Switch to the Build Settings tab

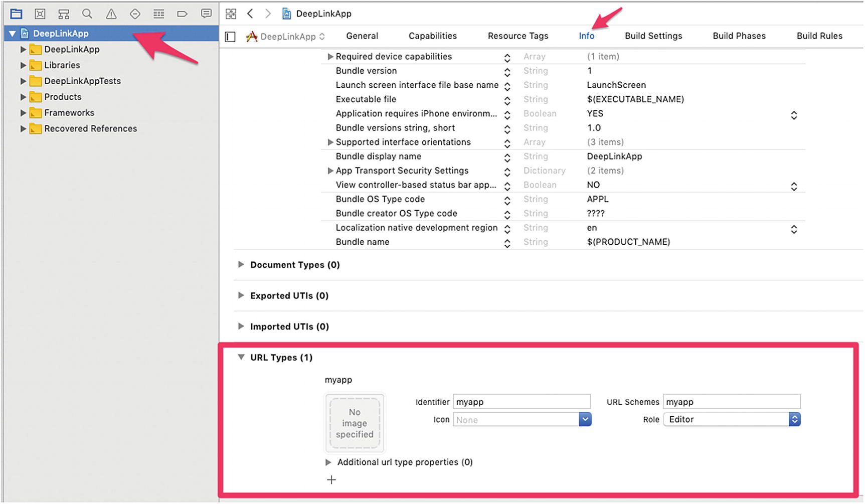pyautogui.click(x=653, y=36)
